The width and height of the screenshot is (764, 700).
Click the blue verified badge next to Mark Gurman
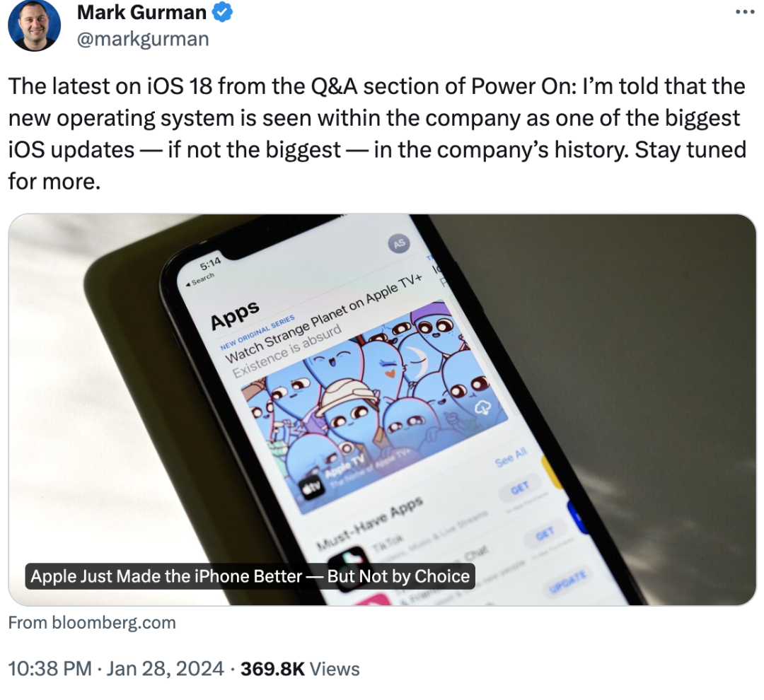pyautogui.click(x=224, y=12)
